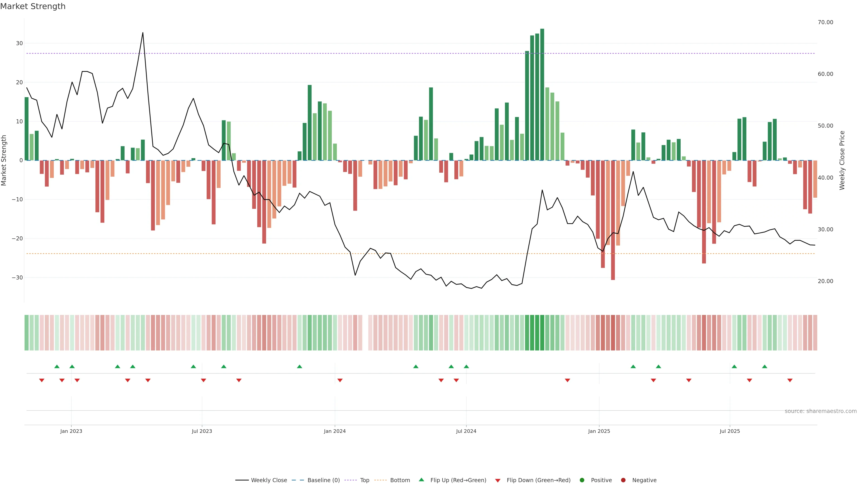The image size is (868, 488).
Task: Click the Flip Up green triangle legend icon
Action: pos(421,480)
